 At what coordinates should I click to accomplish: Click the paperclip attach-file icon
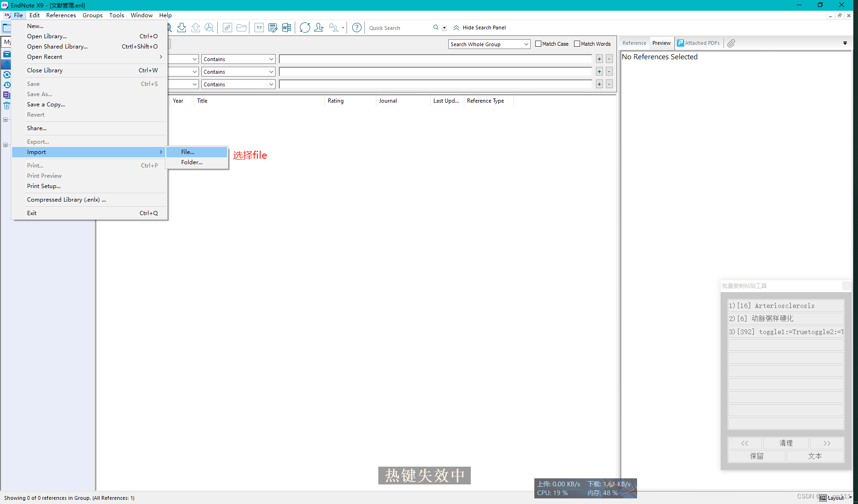(731, 43)
